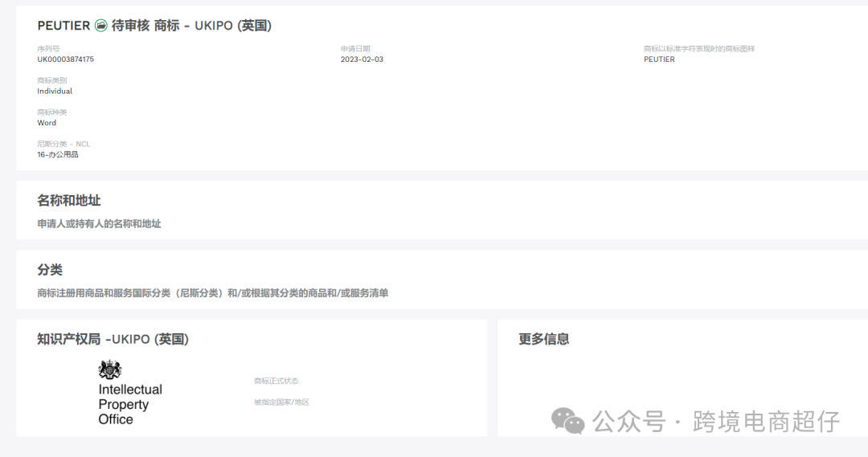Expand the 分类 section
The height and width of the screenshot is (457, 868).
tap(50, 270)
